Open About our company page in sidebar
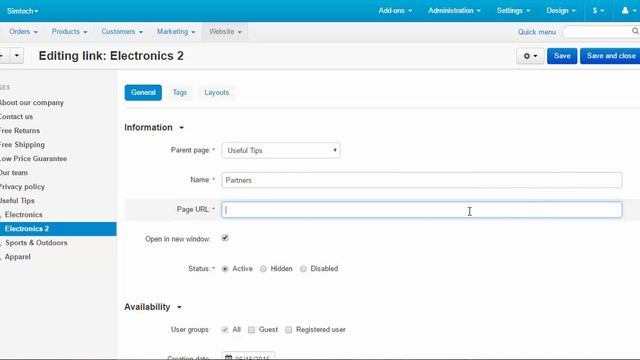 point(32,103)
